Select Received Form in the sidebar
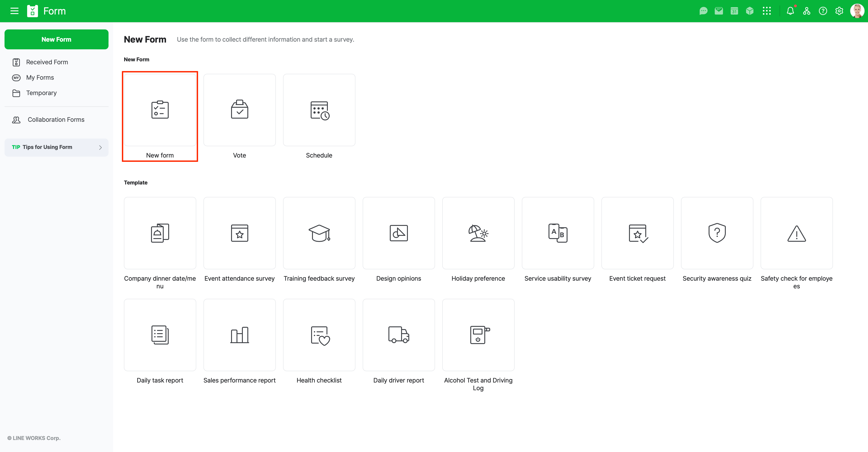868x452 pixels. (x=47, y=62)
